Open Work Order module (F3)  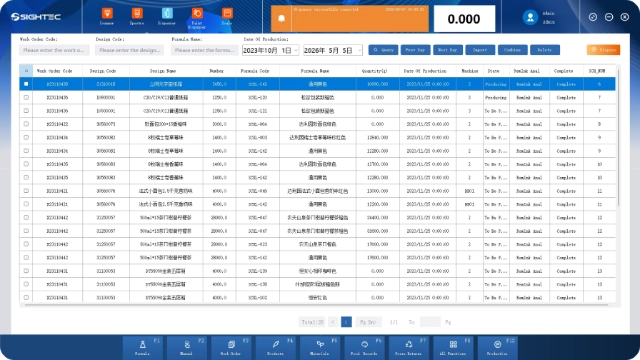click(232, 347)
